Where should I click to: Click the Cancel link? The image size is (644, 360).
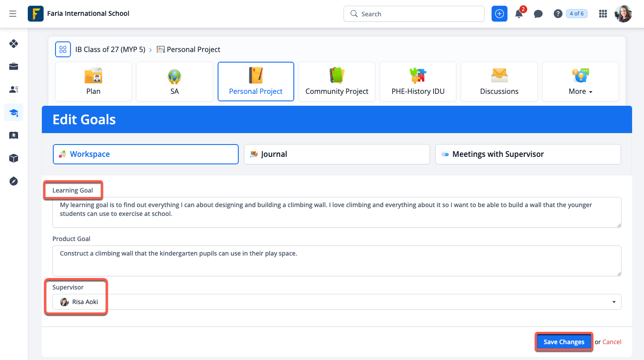(612, 342)
